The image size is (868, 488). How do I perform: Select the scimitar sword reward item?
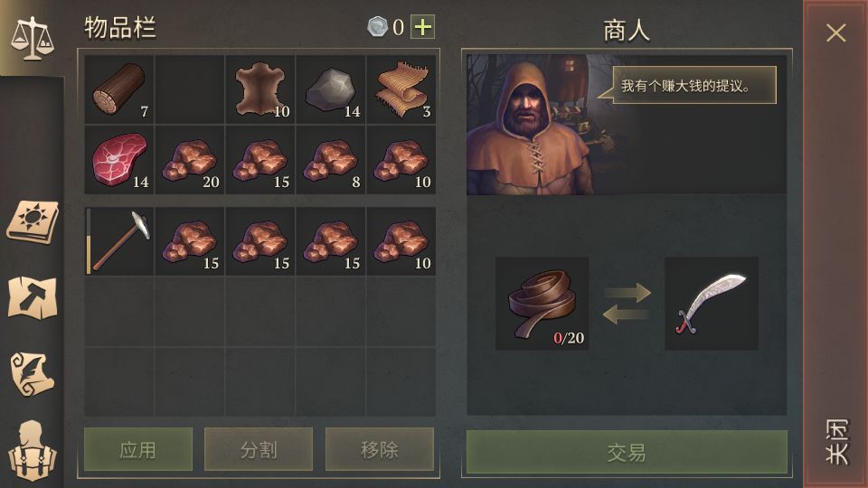tap(712, 304)
